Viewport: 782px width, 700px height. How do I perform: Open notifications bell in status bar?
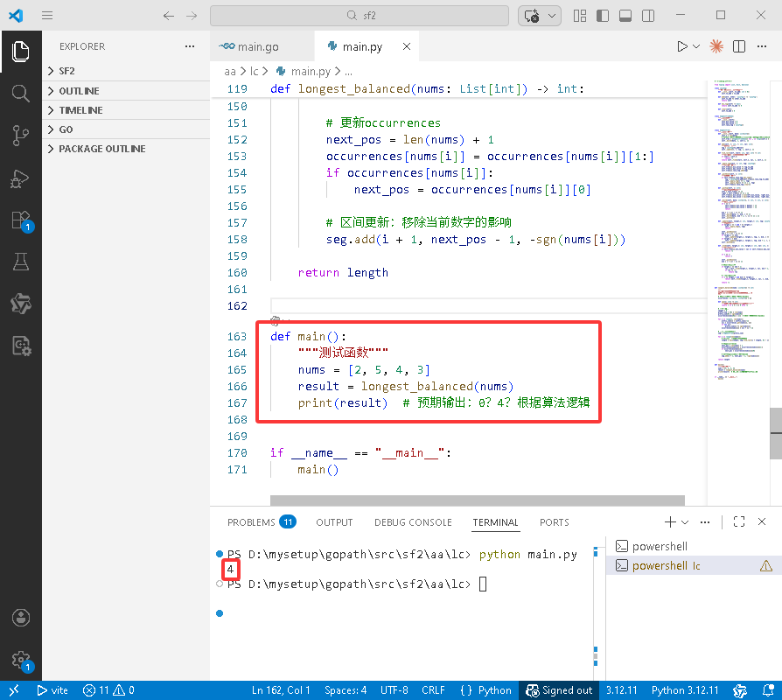coord(768,690)
